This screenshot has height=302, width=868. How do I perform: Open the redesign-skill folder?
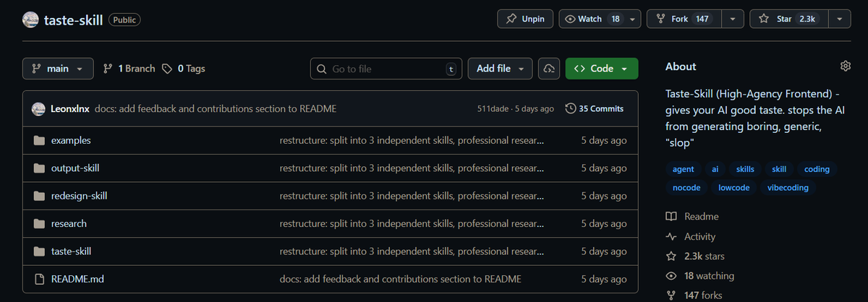tap(80, 196)
